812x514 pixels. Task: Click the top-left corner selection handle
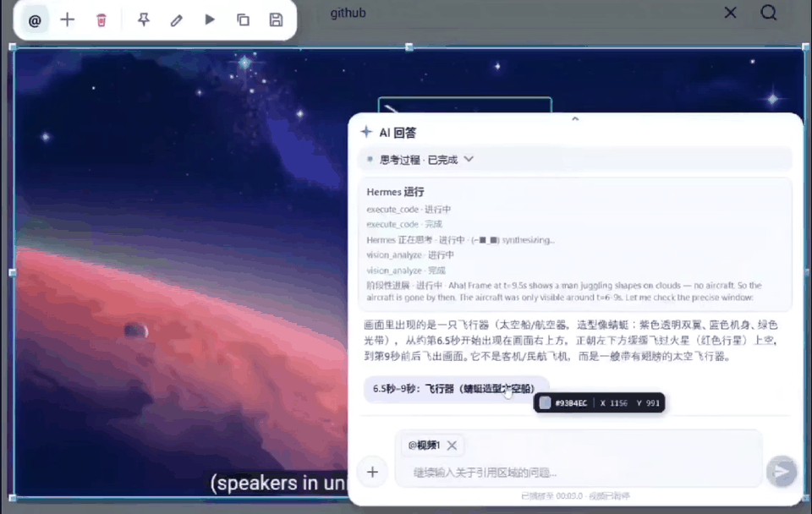[x=13, y=47]
